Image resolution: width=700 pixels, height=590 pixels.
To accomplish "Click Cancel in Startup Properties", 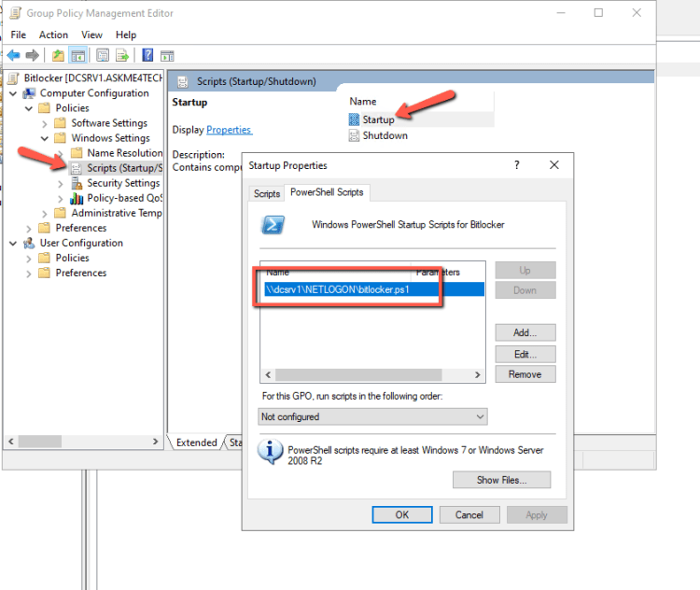I will tap(469, 515).
